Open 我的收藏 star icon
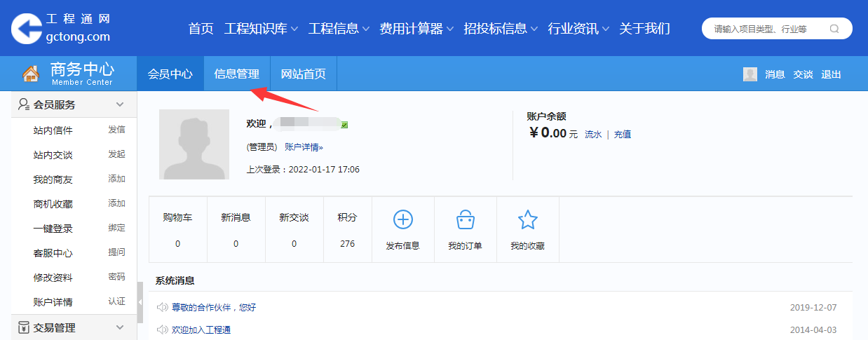The height and width of the screenshot is (340, 868). tap(527, 220)
